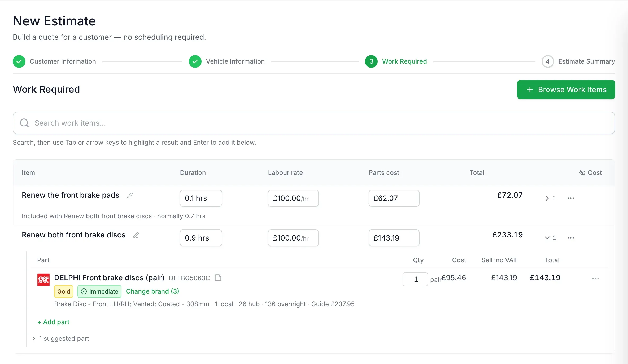Expand the 1 suggested part section
The height and width of the screenshot is (364, 628).
61,339
